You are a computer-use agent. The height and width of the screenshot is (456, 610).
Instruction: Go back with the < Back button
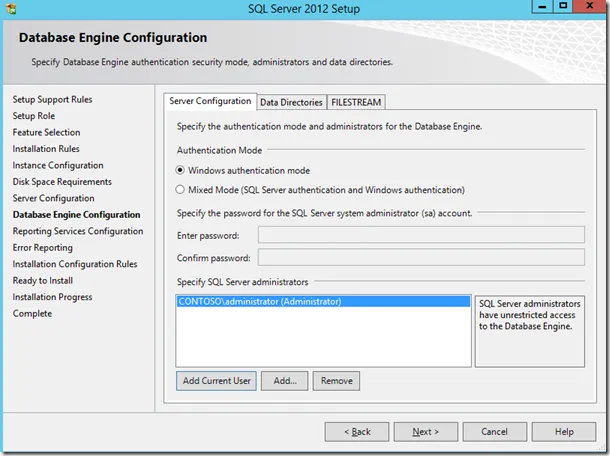click(x=357, y=432)
